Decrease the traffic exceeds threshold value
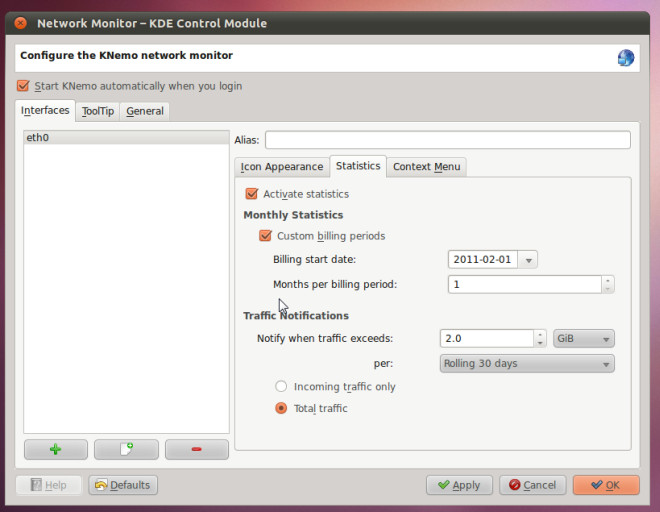Screen dimensions: 660x512 [540, 343]
